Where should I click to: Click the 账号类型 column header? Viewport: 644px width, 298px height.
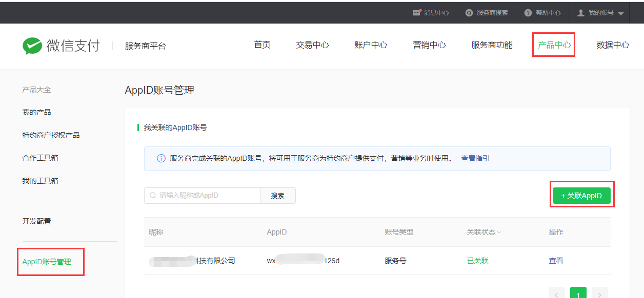[399, 232]
